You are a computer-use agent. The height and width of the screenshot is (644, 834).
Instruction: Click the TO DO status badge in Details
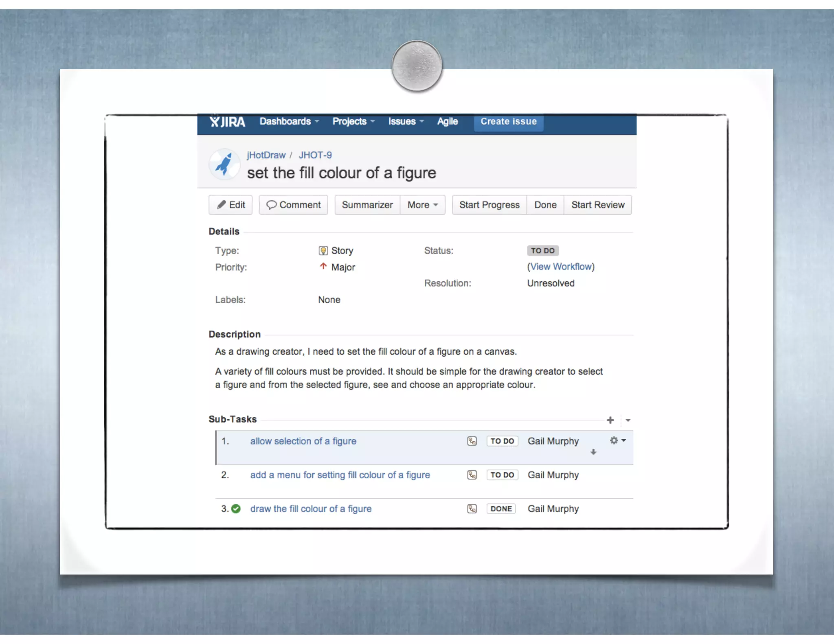click(542, 250)
